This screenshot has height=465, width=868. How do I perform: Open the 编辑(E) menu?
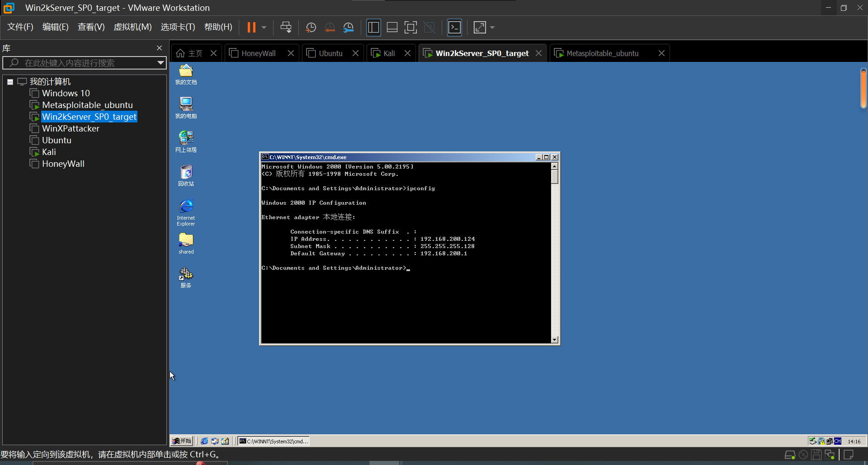click(56, 27)
